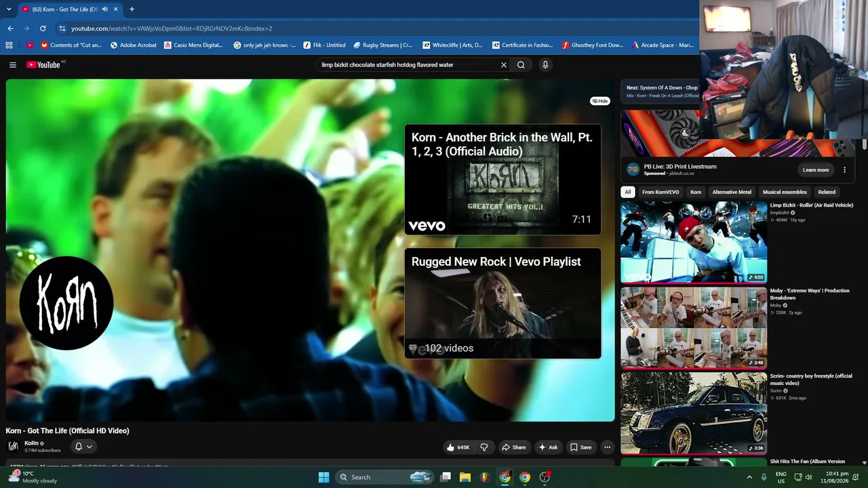This screenshot has height=488, width=868.
Task: Open a new browser tab
Action: point(132,9)
